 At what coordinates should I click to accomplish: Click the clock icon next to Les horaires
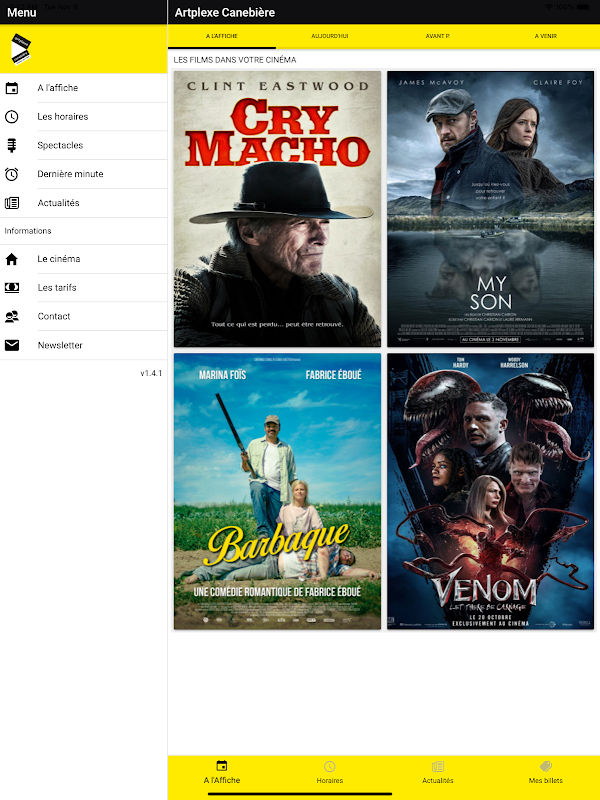[x=12, y=116]
